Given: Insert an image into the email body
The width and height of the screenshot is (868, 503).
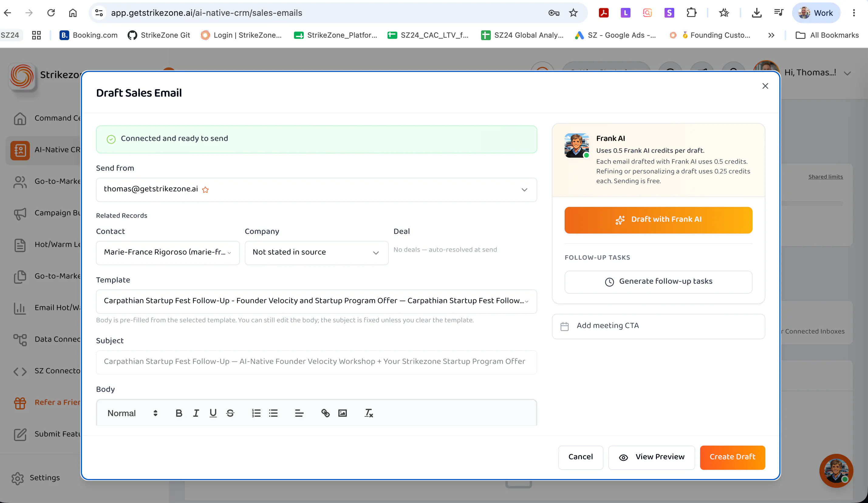Looking at the screenshot, I should pos(342,413).
